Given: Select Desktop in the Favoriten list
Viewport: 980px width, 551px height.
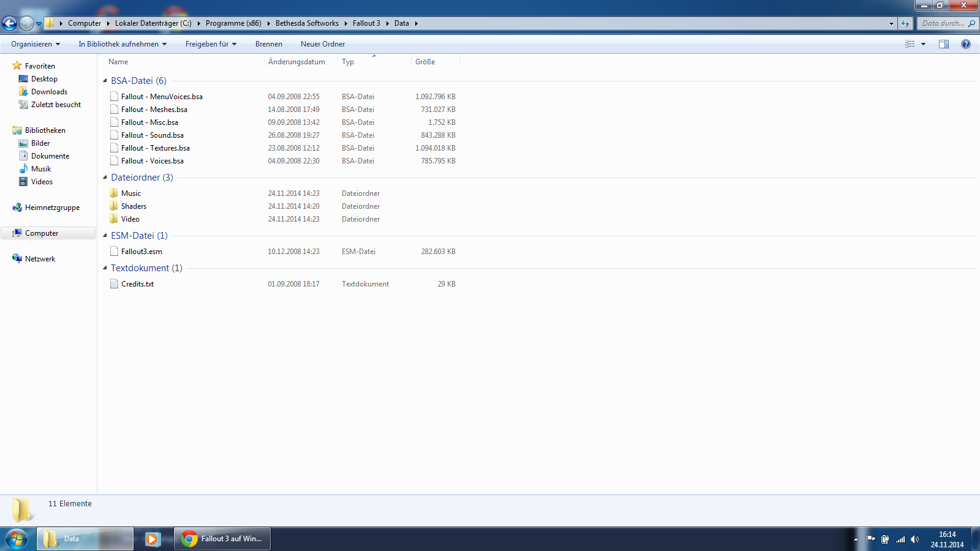Looking at the screenshot, I should tap(44, 79).
